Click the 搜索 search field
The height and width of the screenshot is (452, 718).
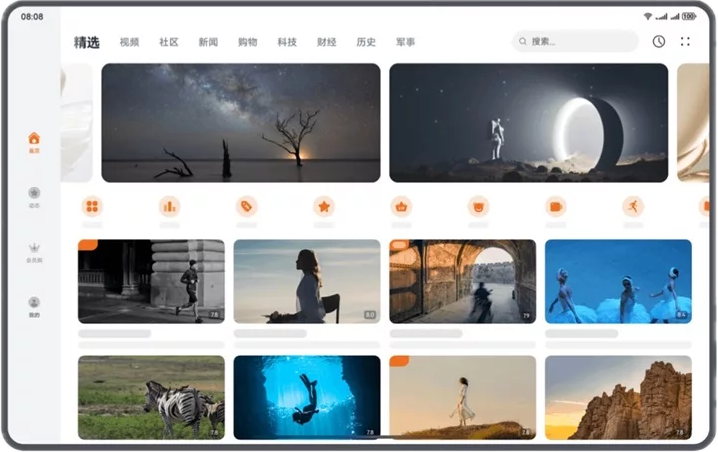[x=575, y=42]
